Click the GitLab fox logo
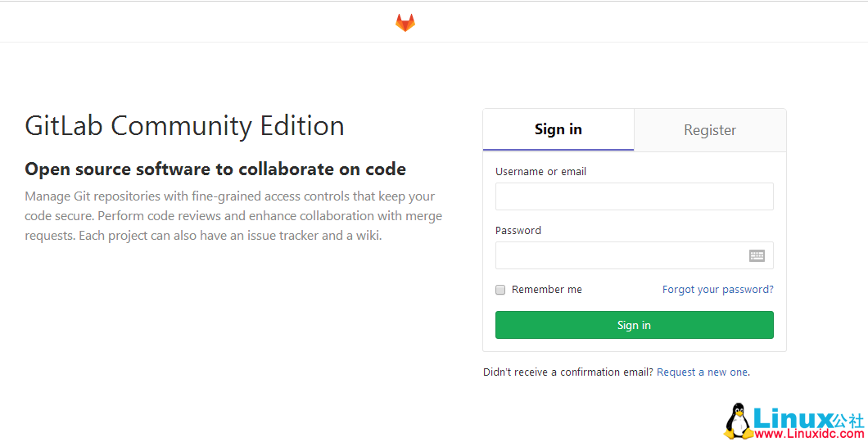Screen dimensions: 868x442 [405, 23]
